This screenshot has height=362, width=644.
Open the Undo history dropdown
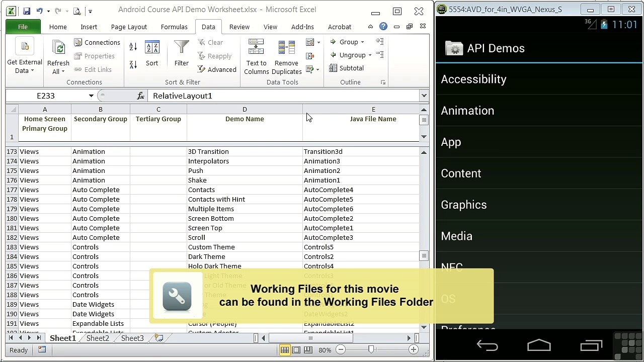tap(48, 11)
